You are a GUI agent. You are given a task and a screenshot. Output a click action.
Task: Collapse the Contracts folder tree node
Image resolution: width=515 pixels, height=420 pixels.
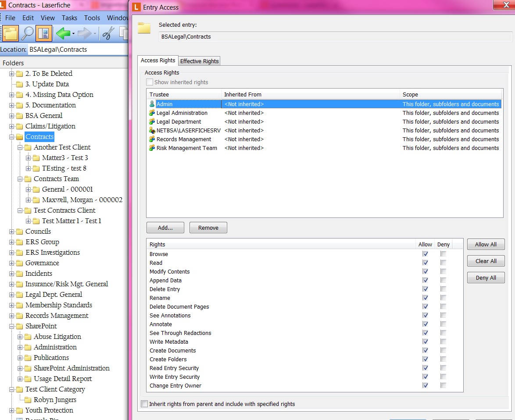(x=12, y=137)
